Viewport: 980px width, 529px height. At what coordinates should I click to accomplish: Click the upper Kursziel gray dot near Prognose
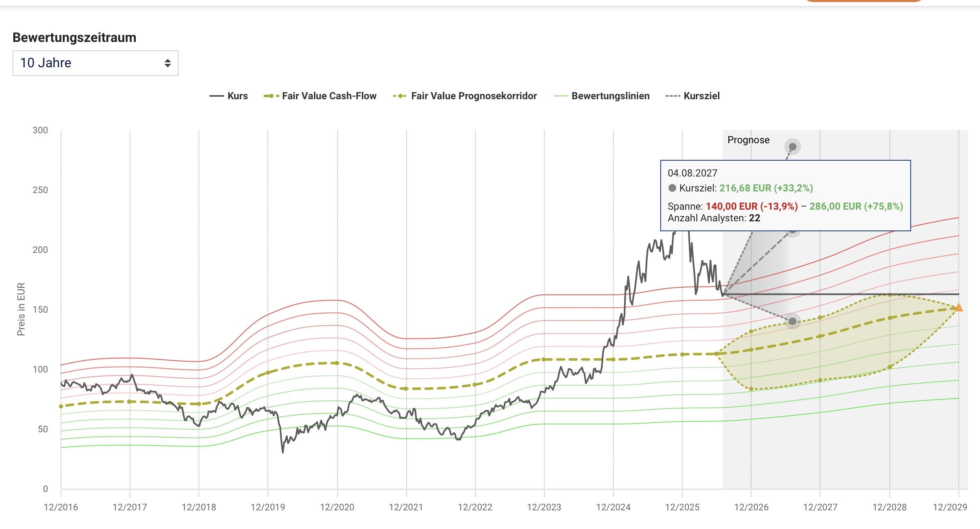[x=792, y=147]
